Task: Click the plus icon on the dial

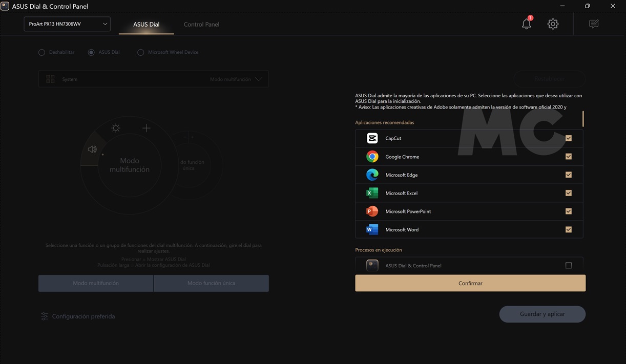Action: click(x=147, y=128)
